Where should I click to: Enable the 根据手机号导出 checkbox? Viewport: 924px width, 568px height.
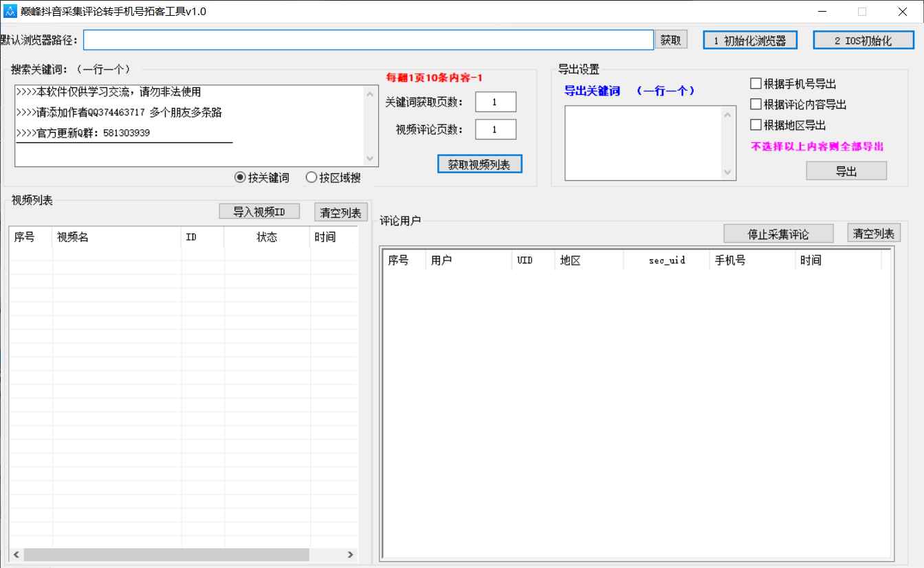point(754,83)
